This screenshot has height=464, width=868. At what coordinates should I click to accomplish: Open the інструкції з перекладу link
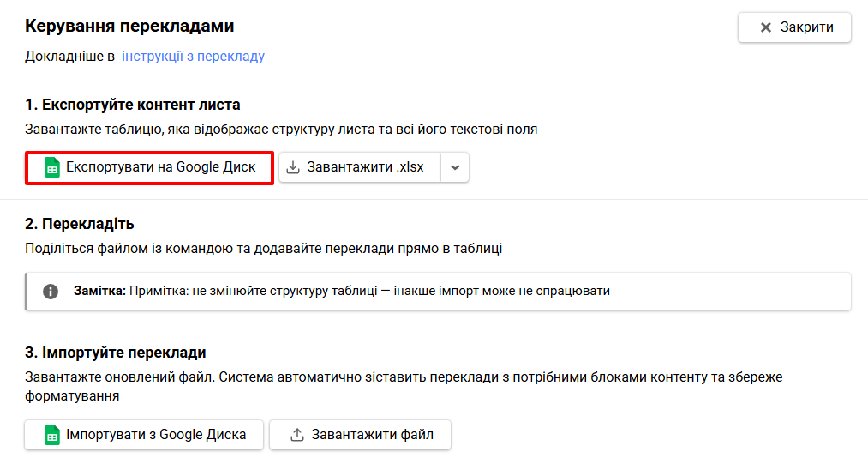pyautogui.click(x=193, y=56)
